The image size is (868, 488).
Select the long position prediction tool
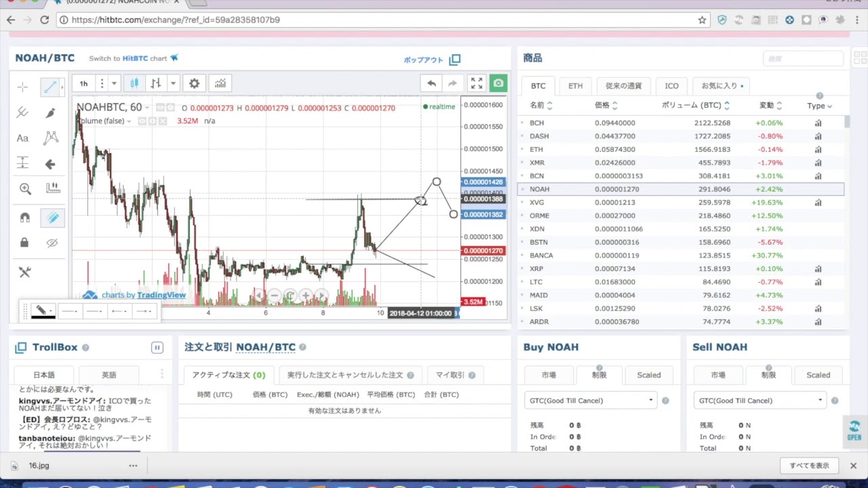[22, 163]
